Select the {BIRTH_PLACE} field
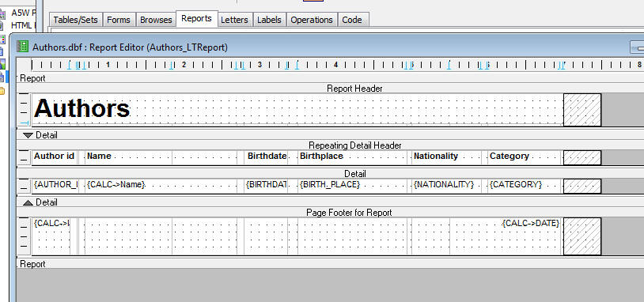Viewport: 644px width, 302px height. click(330, 185)
